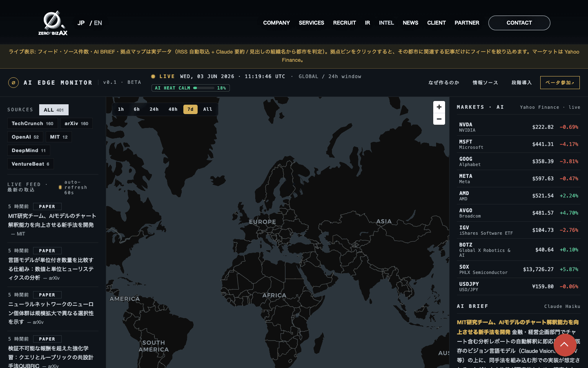The height and width of the screenshot is (368, 588).
Task: Click the USDJPY market row
Action: (519, 287)
